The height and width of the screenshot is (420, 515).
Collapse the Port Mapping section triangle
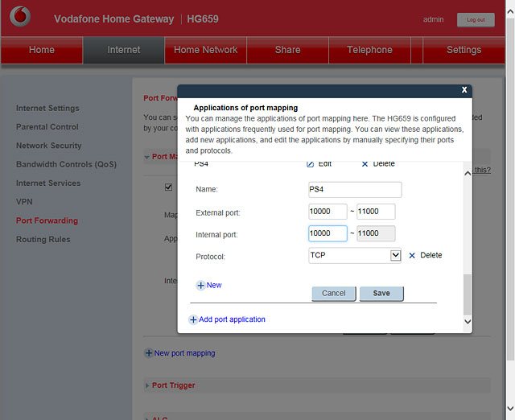click(146, 157)
